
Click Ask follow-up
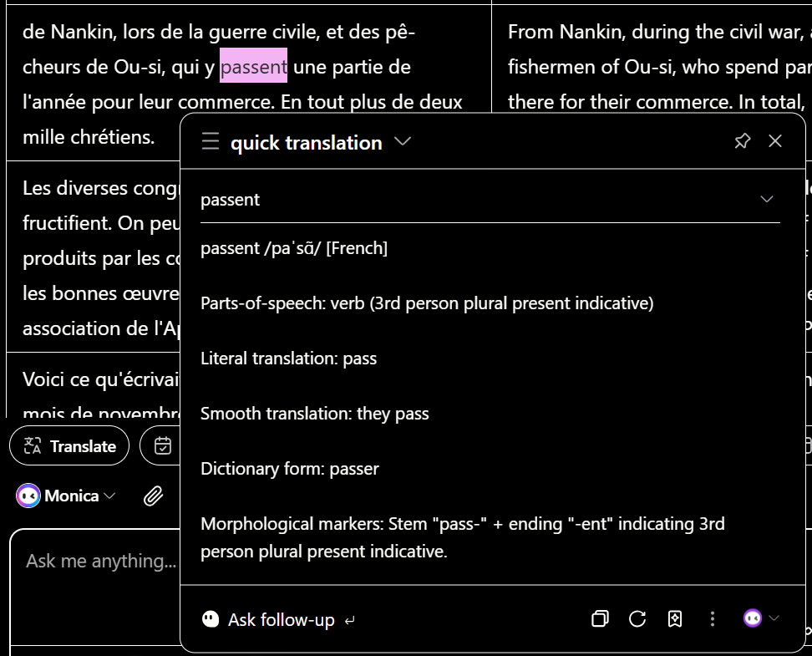click(282, 620)
